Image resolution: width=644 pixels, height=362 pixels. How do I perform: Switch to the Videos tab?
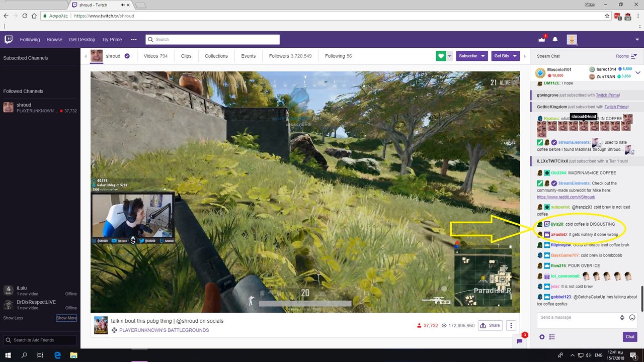pyautogui.click(x=155, y=56)
